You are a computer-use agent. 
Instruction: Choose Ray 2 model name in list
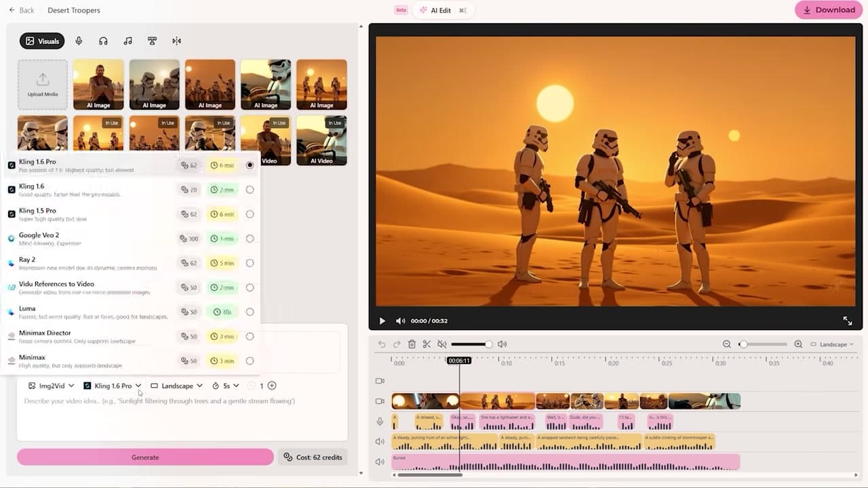point(27,260)
